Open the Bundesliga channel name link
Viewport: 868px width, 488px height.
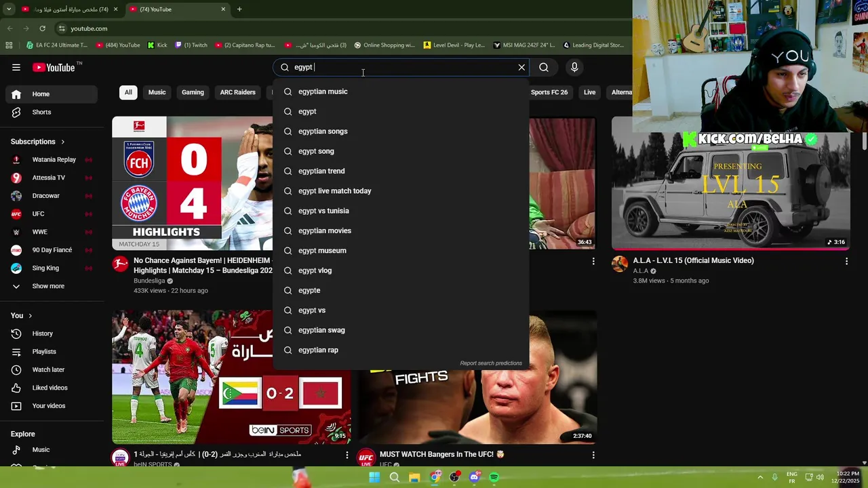point(149,281)
